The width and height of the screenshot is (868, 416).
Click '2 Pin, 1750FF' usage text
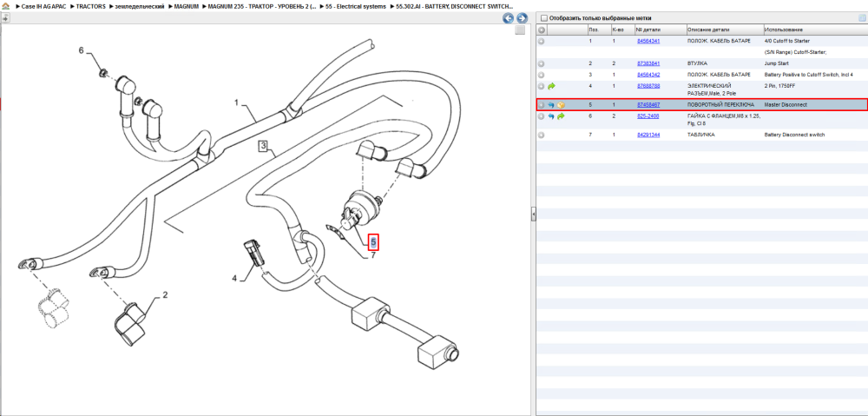tap(780, 86)
